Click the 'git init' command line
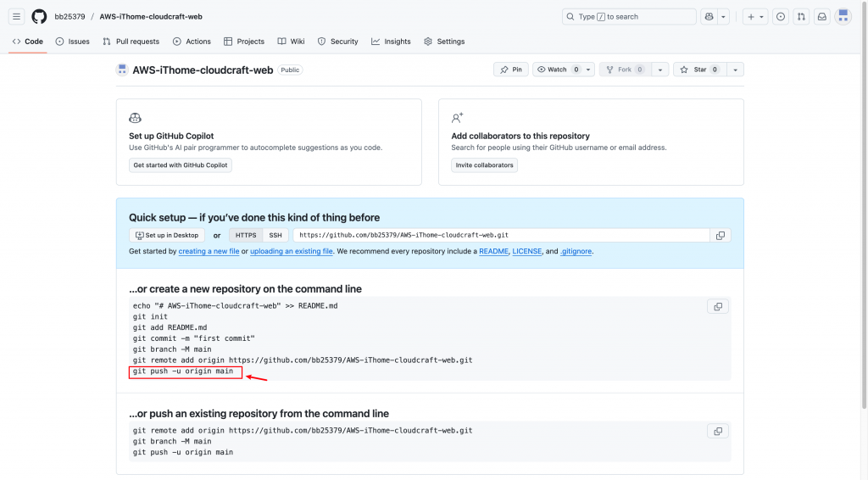The height and width of the screenshot is (480, 868). 150,316
